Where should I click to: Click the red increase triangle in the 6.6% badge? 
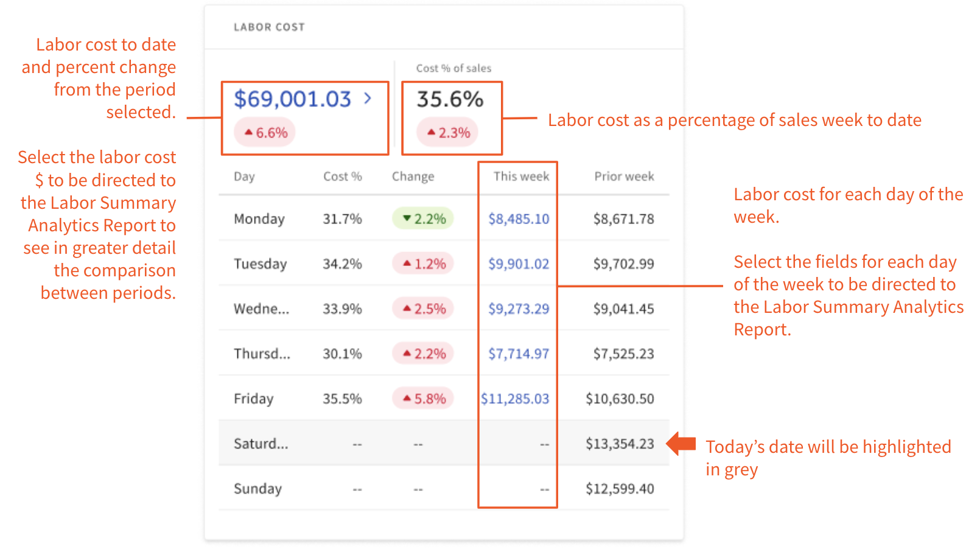(x=250, y=131)
